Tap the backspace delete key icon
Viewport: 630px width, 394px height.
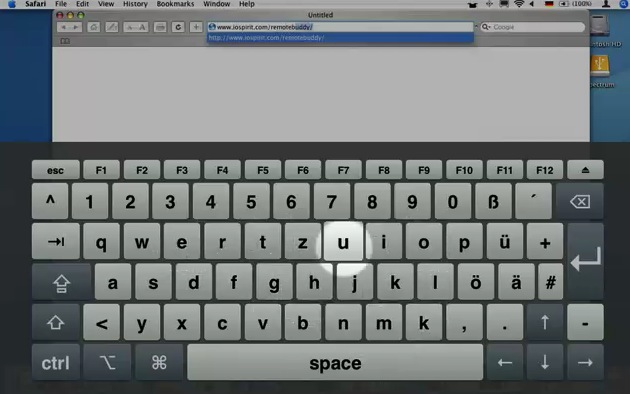(x=580, y=201)
